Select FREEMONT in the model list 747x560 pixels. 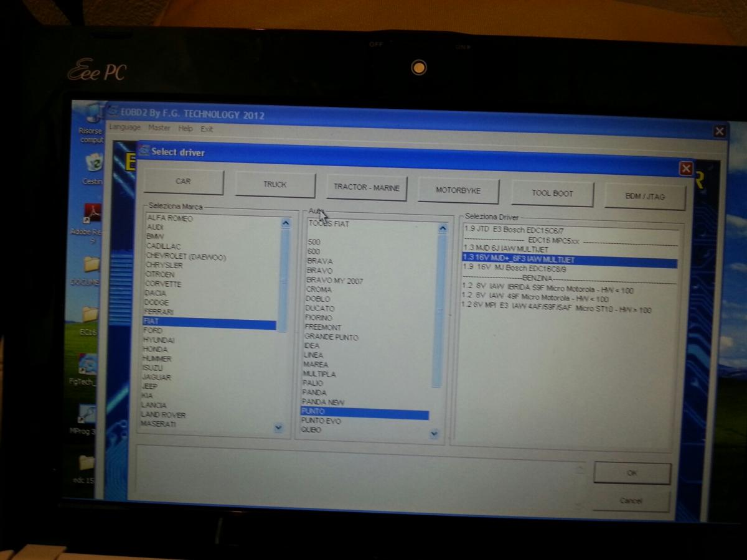(x=322, y=327)
